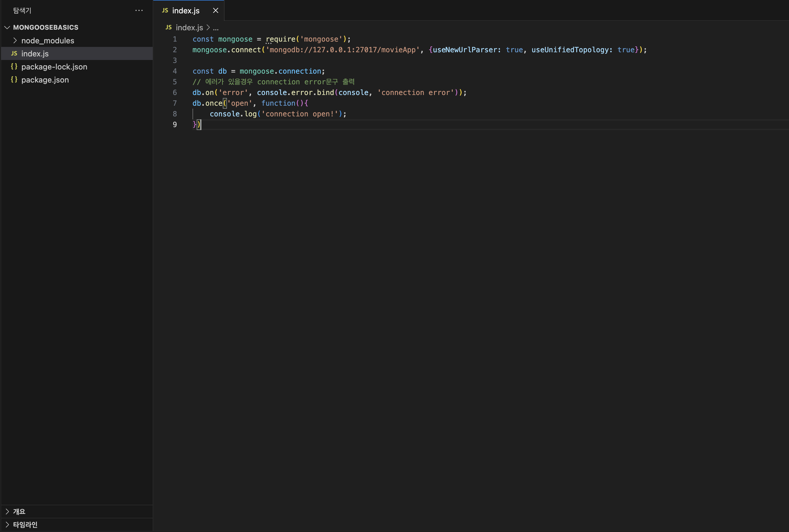Click braces icon beside package.json
Image resolution: width=789 pixels, height=532 pixels.
coord(14,80)
